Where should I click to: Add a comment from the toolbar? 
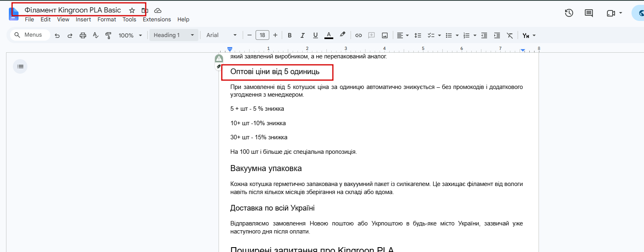pos(372,35)
